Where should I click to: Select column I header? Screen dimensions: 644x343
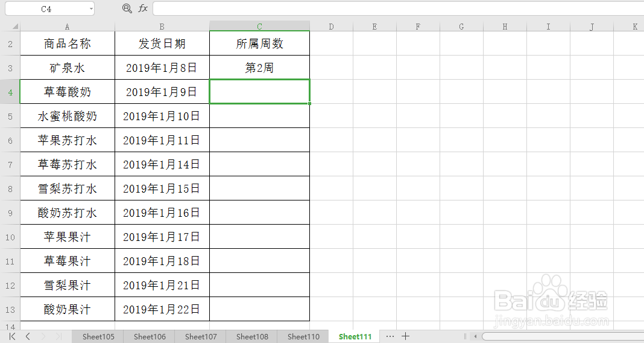click(x=548, y=27)
